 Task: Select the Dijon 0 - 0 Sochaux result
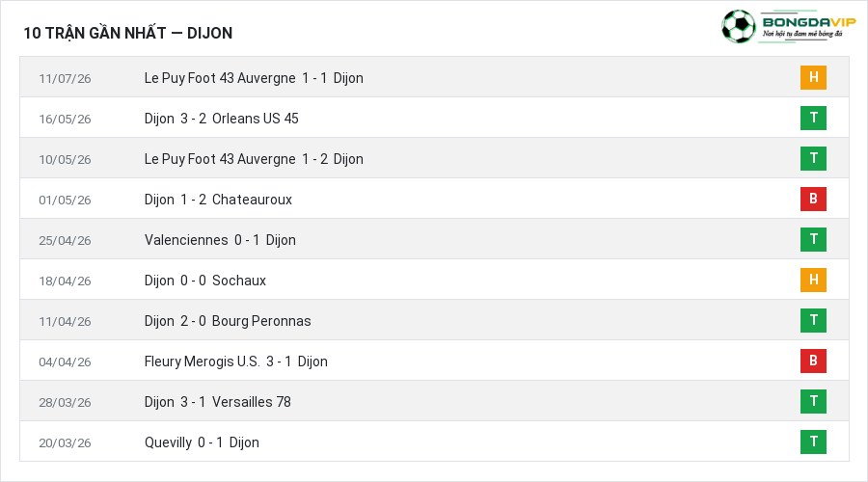click(204, 281)
